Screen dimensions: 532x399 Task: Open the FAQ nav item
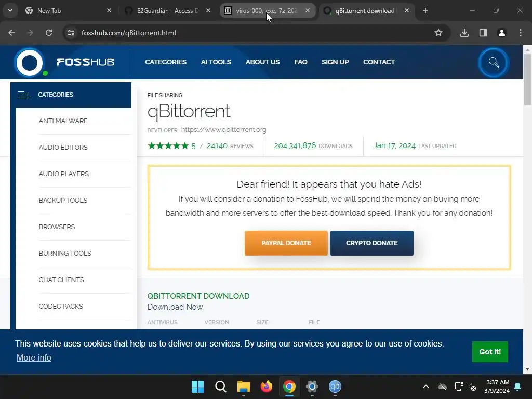pyautogui.click(x=301, y=62)
